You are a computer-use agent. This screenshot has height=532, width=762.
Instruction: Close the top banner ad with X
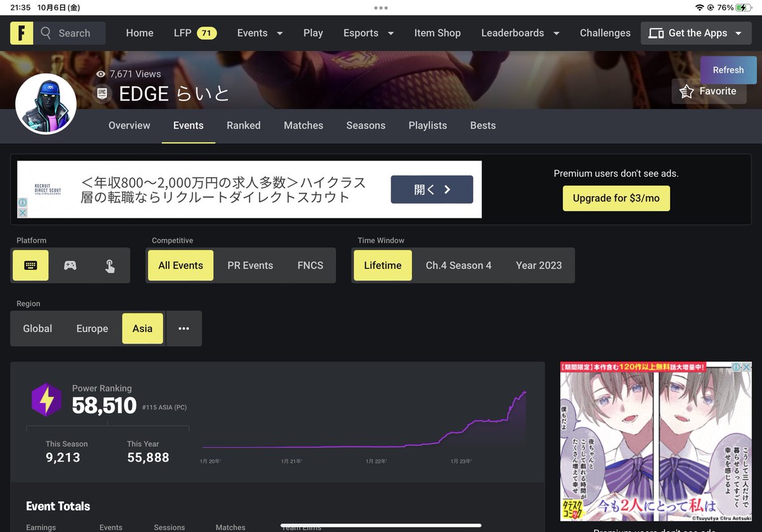coord(22,213)
